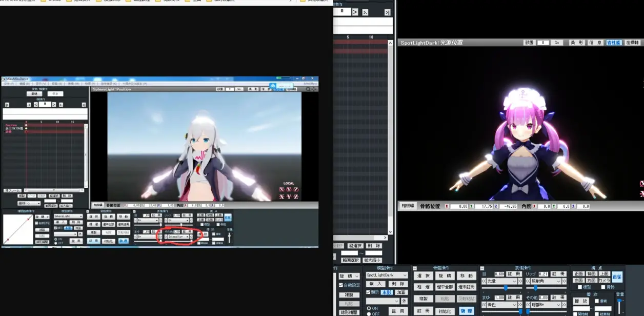Click 選中全部 to select all bones
The height and width of the screenshot is (316, 644).
445,287
